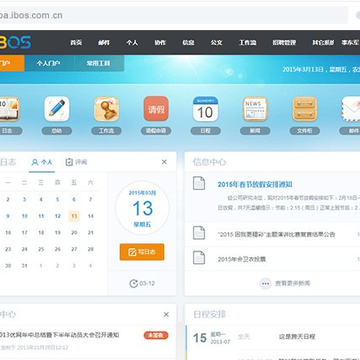Open 工作流 in top navigation
This screenshot has width=360, height=360.
pos(248,43)
